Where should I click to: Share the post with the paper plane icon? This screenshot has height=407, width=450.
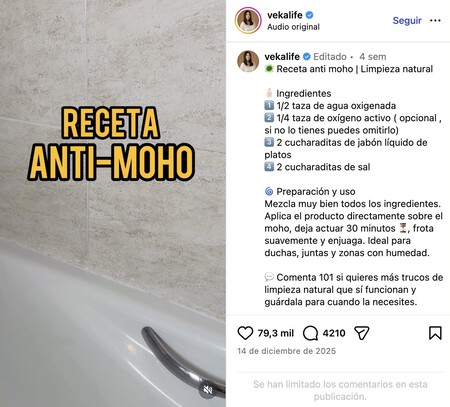point(362,333)
